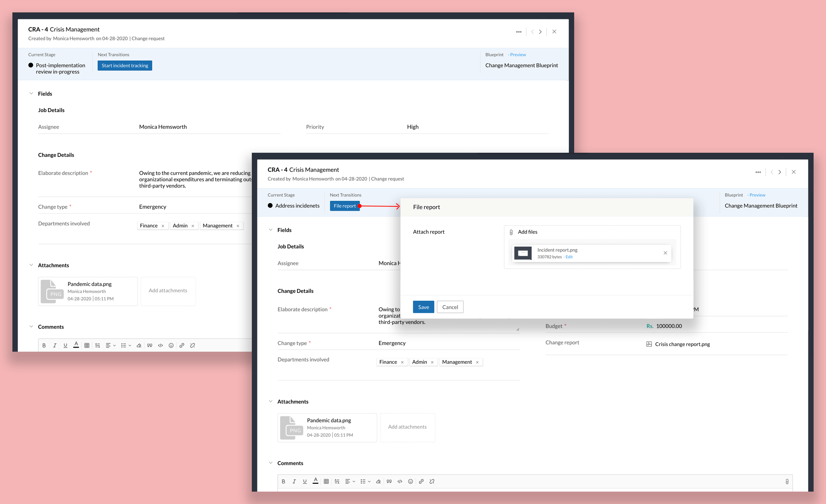Go to previous item in back window
The image size is (826, 504).
(x=533, y=32)
